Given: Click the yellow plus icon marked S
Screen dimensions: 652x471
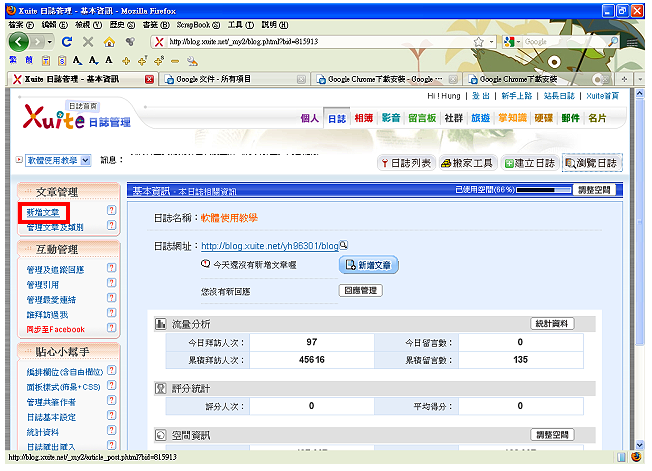Looking at the screenshot, I should point(159,61).
